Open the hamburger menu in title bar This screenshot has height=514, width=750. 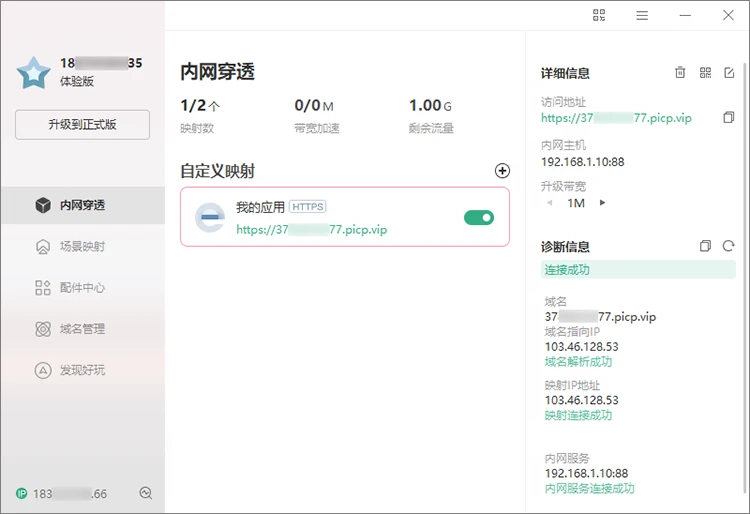[642, 15]
